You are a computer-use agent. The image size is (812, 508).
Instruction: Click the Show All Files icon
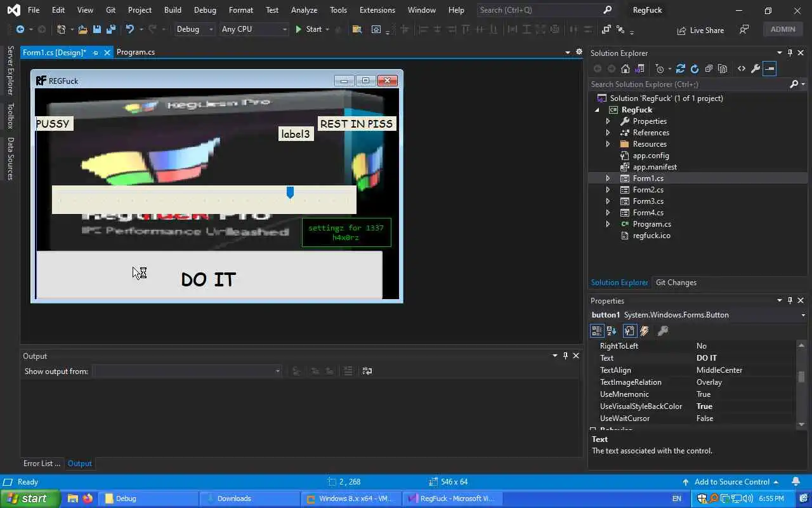pyautogui.click(x=723, y=69)
